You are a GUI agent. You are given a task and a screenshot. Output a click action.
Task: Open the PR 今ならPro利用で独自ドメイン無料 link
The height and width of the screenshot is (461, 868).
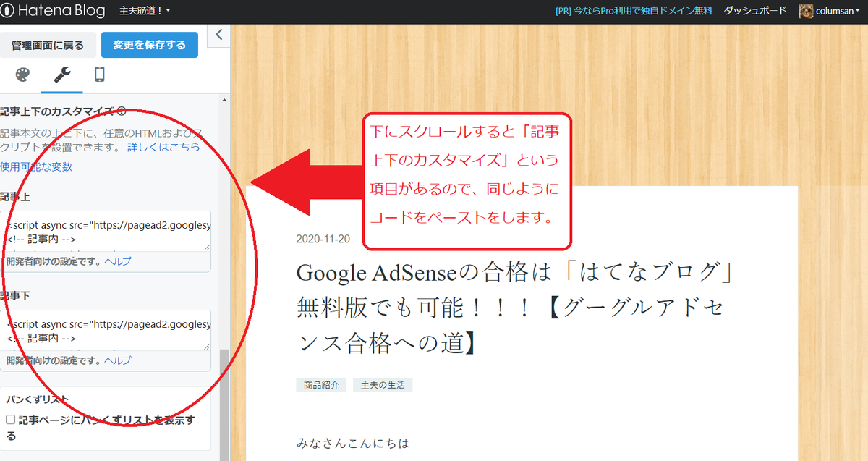(634, 11)
